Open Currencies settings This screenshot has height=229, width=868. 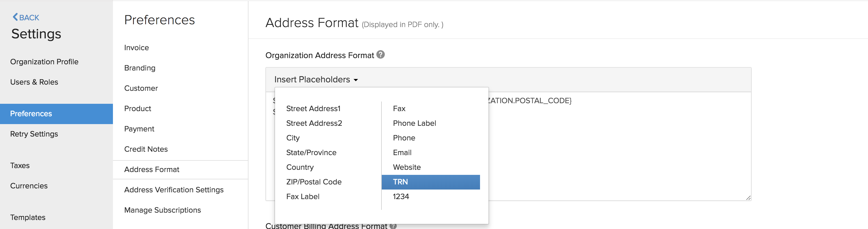29,186
